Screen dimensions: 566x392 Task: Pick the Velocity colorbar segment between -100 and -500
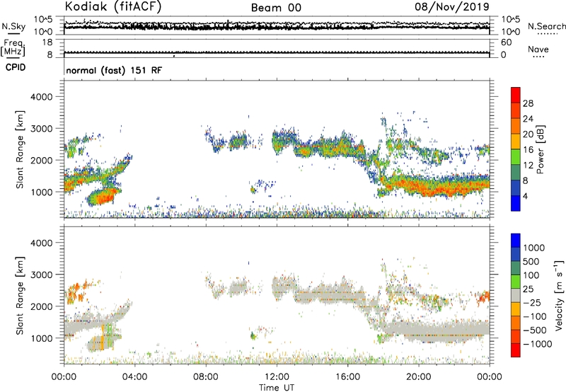pos(516,323)
